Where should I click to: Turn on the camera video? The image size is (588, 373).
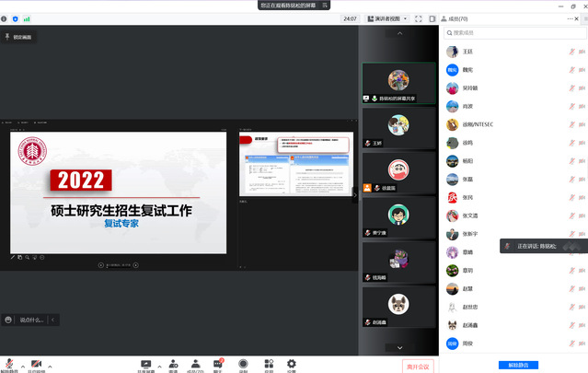(37, 364)
